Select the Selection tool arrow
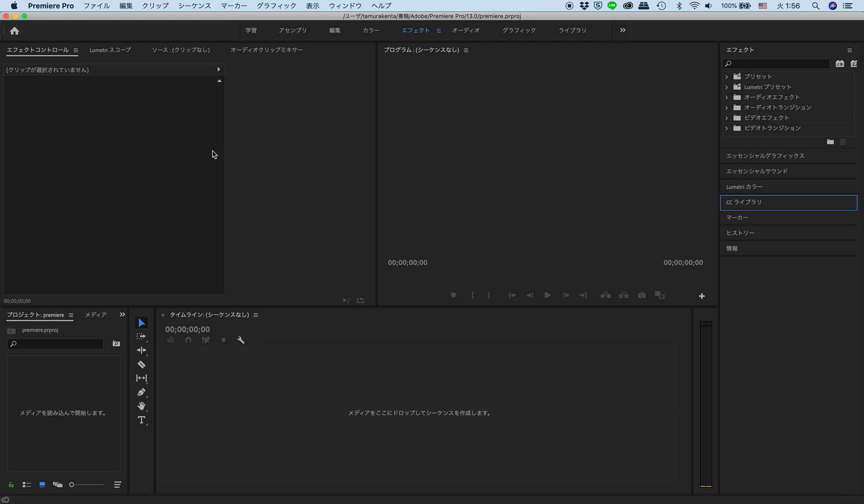This screenshot has height=504, width=864. tap(141, 323)
